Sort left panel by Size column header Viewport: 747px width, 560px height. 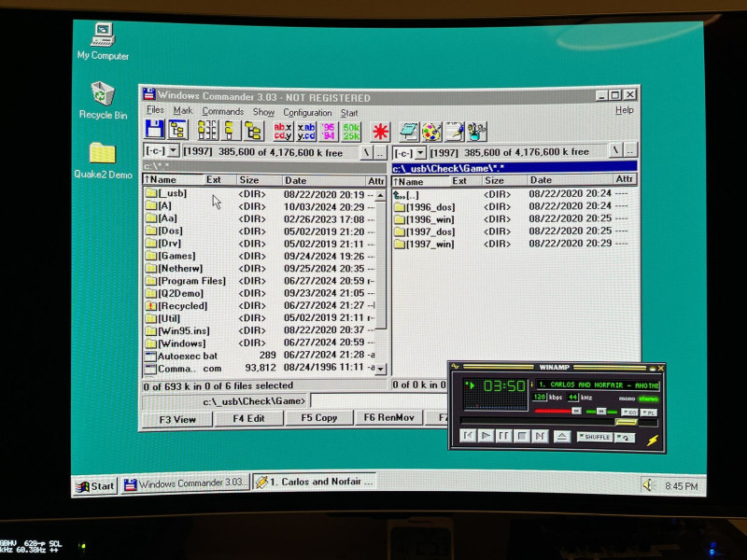[x=259, y=180]
